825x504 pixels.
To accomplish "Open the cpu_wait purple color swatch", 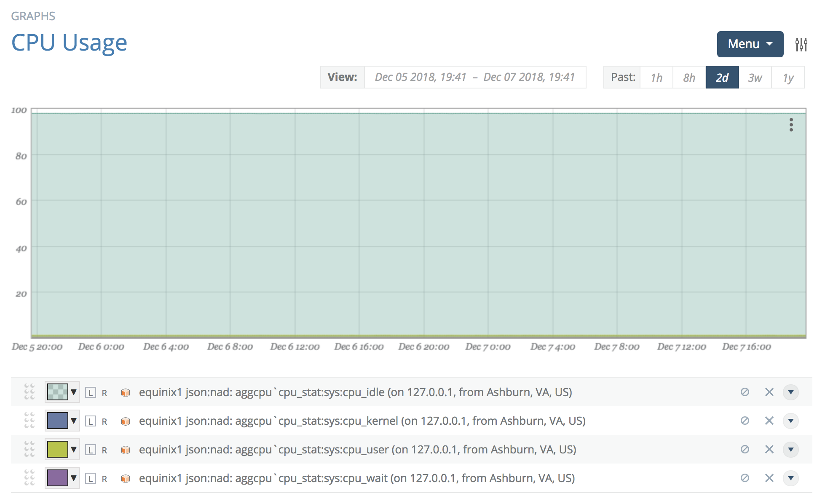I will tap(58, 478).
